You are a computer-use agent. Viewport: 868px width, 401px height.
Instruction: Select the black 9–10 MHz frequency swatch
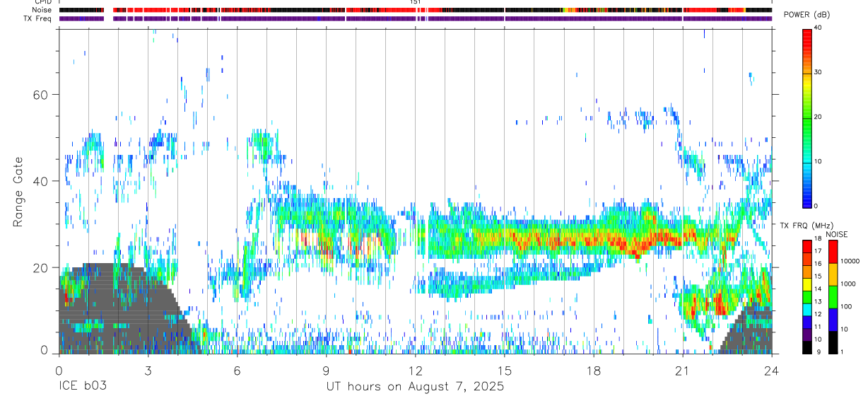click(x=807, y=347)
